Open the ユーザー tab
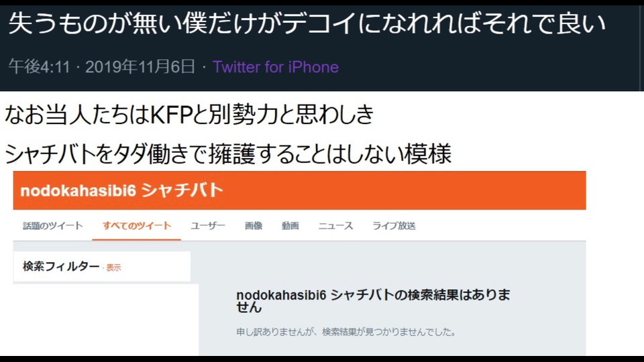The width and height of the screenshot is (644, 362). coord(207,226)
